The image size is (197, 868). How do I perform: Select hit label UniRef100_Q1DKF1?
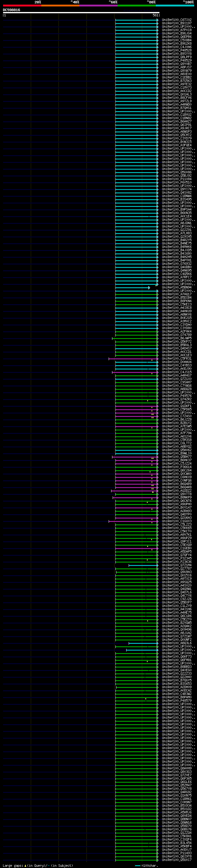click(176, 406)
